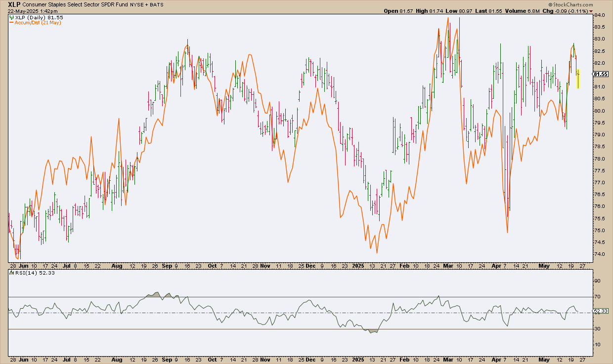Click the 'Aug' label on the date axis
This screenshot has height=364, width=613.
coord(117,266)
